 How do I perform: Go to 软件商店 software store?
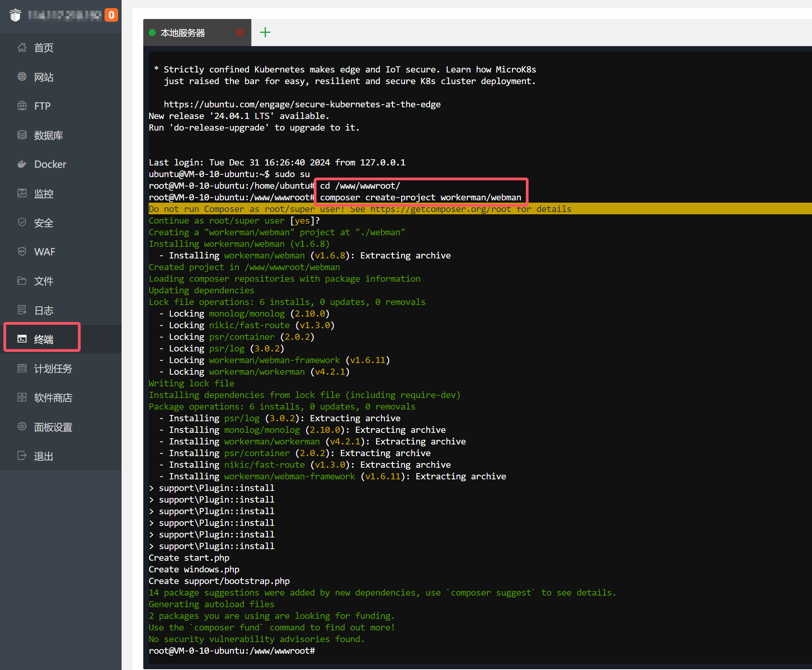(53, 398)
